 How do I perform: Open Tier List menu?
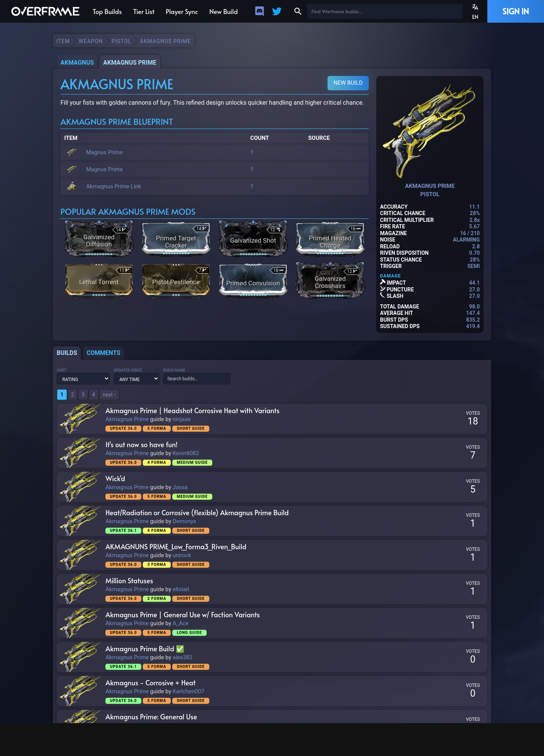click(144, 12)
